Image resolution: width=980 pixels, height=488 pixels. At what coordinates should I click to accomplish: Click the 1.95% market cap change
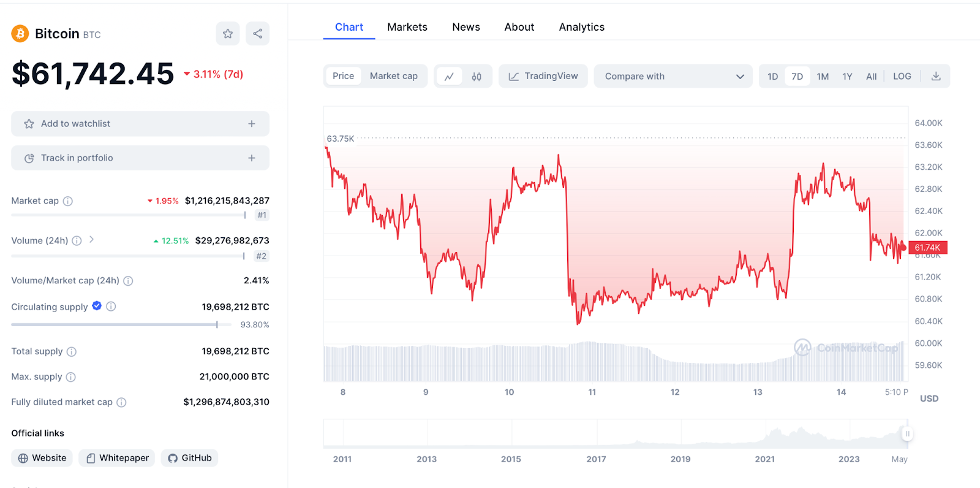point(167,201)
